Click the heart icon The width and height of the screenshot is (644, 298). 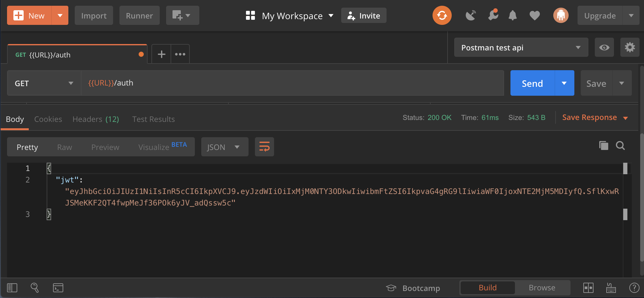(x=535, y=15)
